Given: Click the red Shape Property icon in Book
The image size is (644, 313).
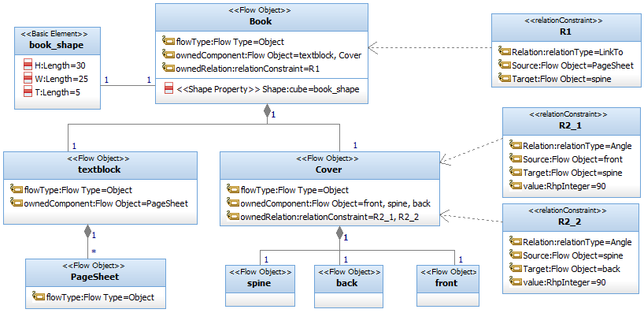Looking at the screenshot, I should 168,88.
